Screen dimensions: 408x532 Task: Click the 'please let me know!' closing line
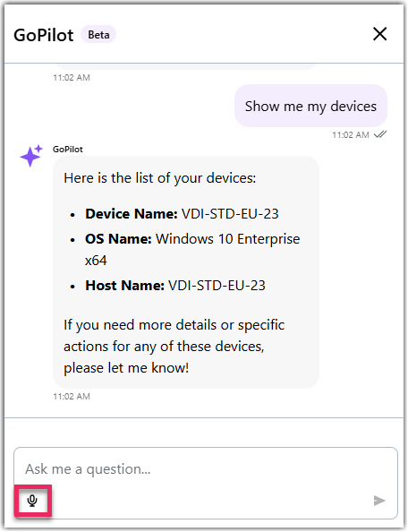[126, 368]
